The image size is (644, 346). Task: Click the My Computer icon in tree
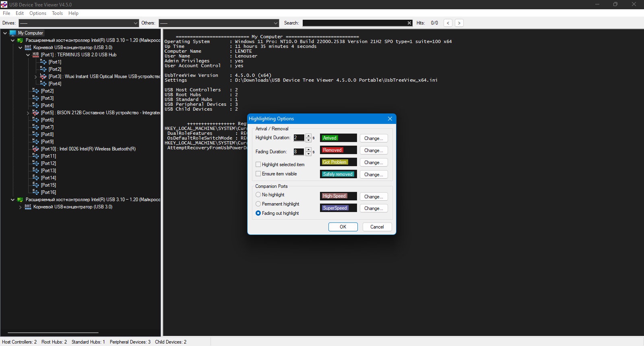pos(12,33)
